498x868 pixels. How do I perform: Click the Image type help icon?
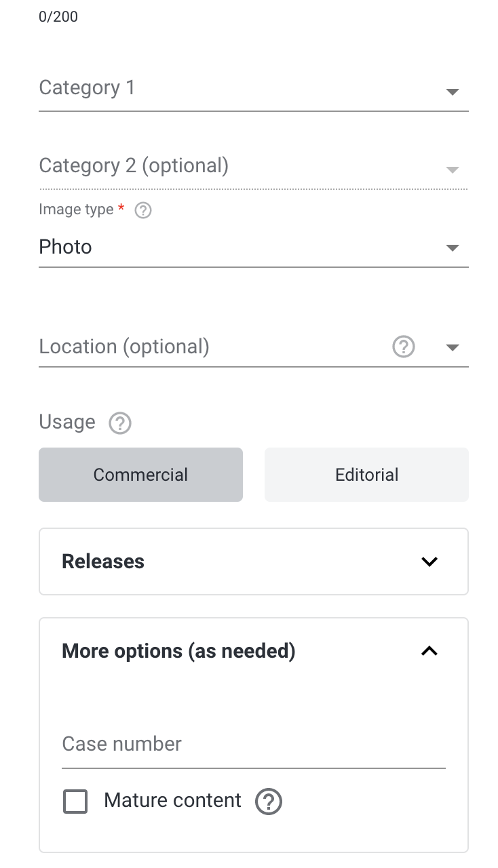coord(143,210)
